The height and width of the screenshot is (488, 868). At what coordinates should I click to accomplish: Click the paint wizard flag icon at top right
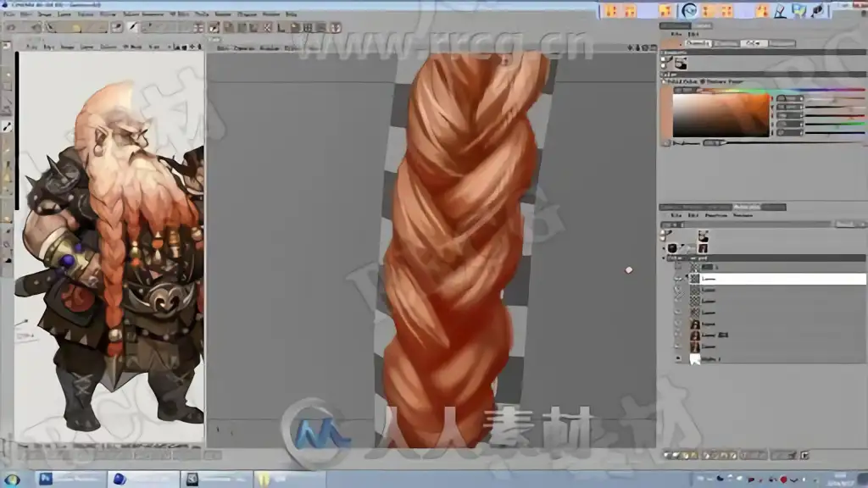pos(781,10)
